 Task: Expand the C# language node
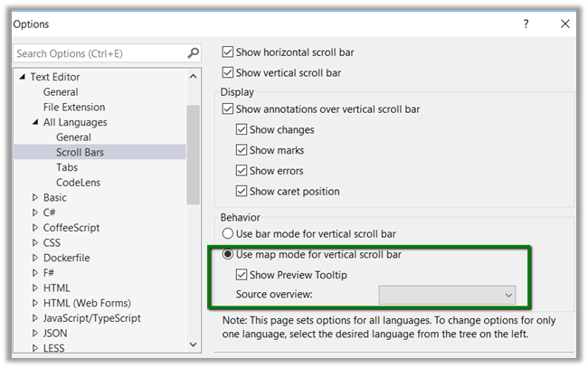click(x=35, y=212)
